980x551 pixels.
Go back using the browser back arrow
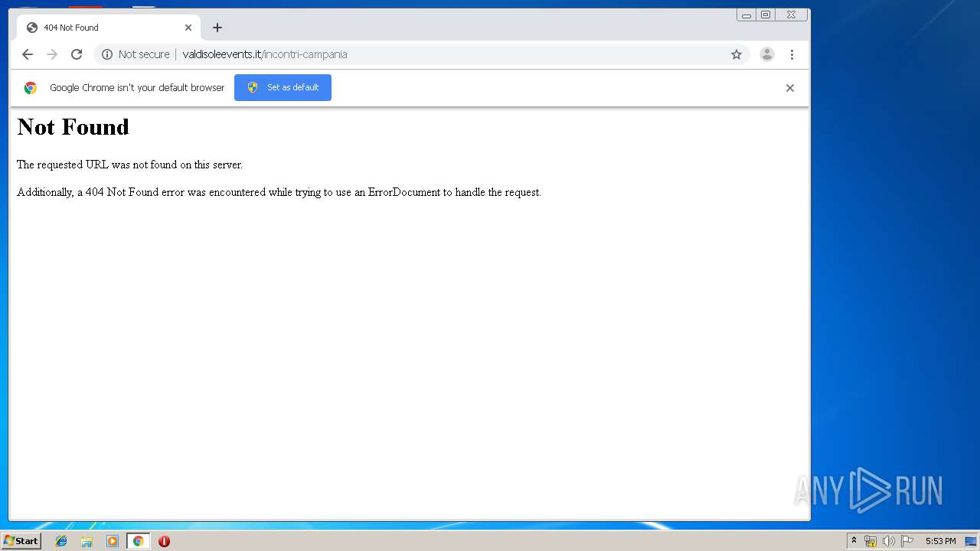point(28,54)
